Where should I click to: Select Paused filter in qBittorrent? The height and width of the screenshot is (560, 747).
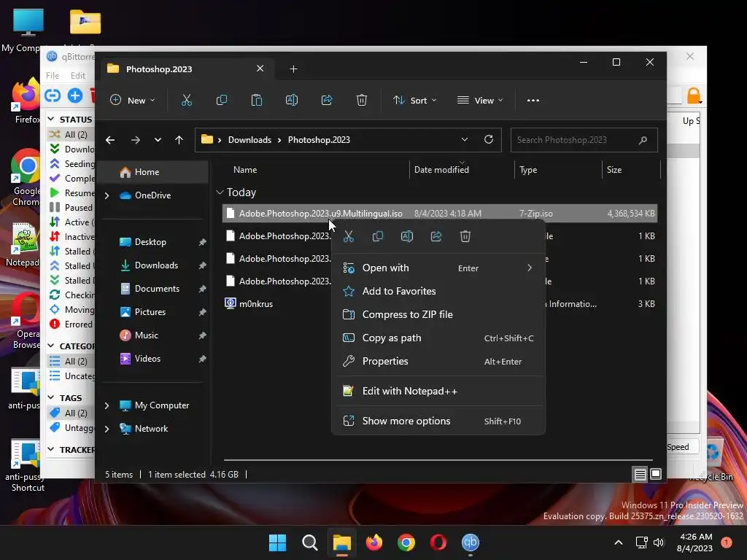[71, 208]
